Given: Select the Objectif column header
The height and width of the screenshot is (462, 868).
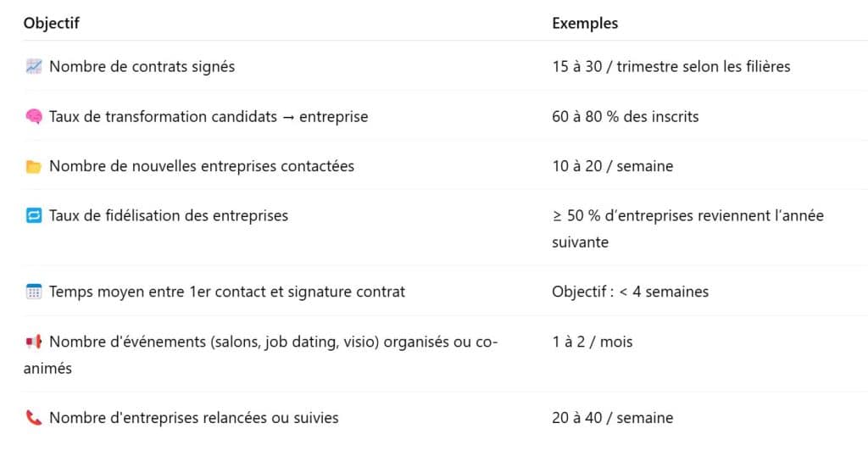Looking at the screenshot, I should [51, 23].
